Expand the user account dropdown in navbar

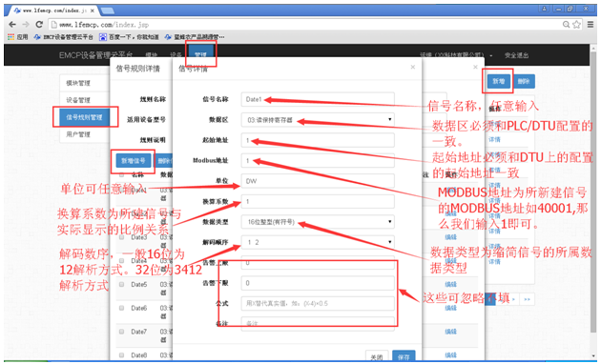[x=456, y=55]
